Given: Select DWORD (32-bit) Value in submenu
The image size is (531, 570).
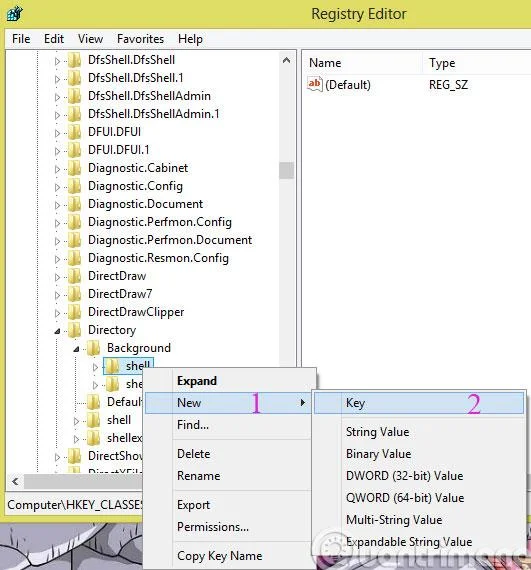Looking at the screenshot, I should tap(419, 476).
